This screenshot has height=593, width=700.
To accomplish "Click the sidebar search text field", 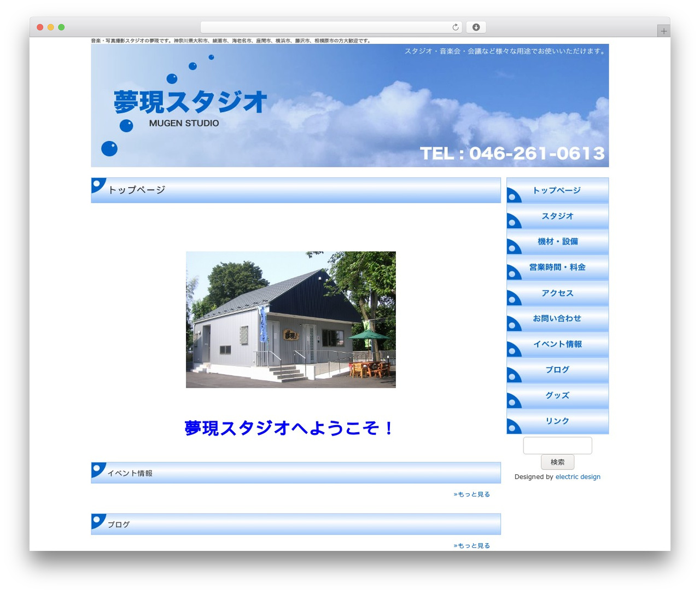I will pos(557,445).
